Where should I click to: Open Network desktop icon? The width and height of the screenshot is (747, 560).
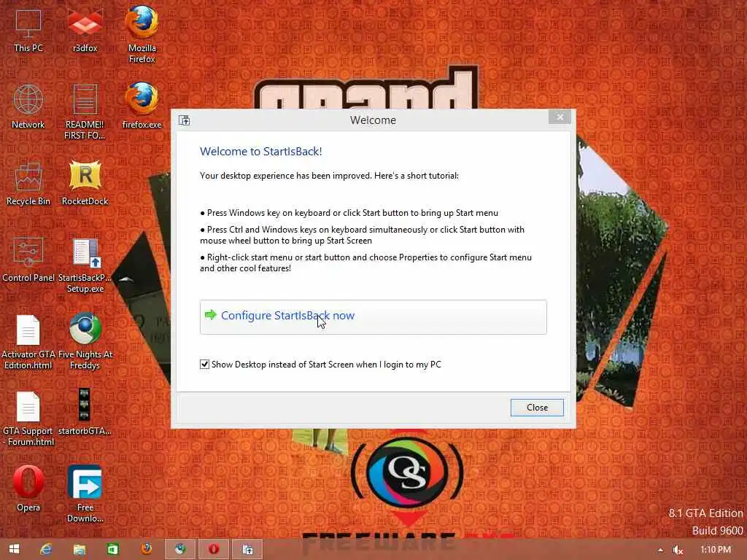(x=28, y=106)
